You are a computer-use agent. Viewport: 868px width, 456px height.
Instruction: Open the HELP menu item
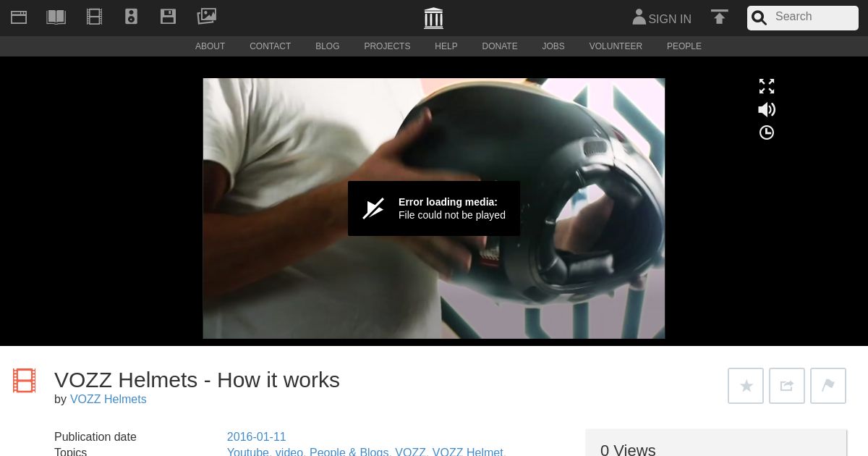click(x=446, y=46)
